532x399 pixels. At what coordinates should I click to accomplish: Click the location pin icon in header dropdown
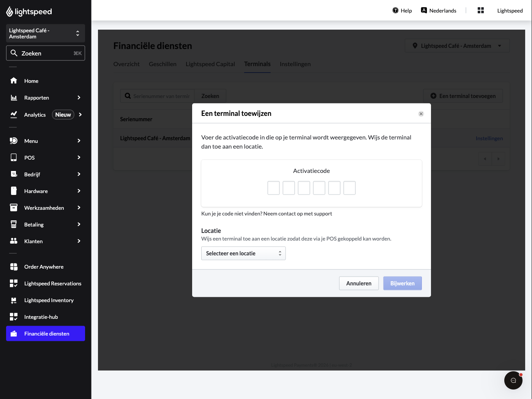tap(415, 46)
